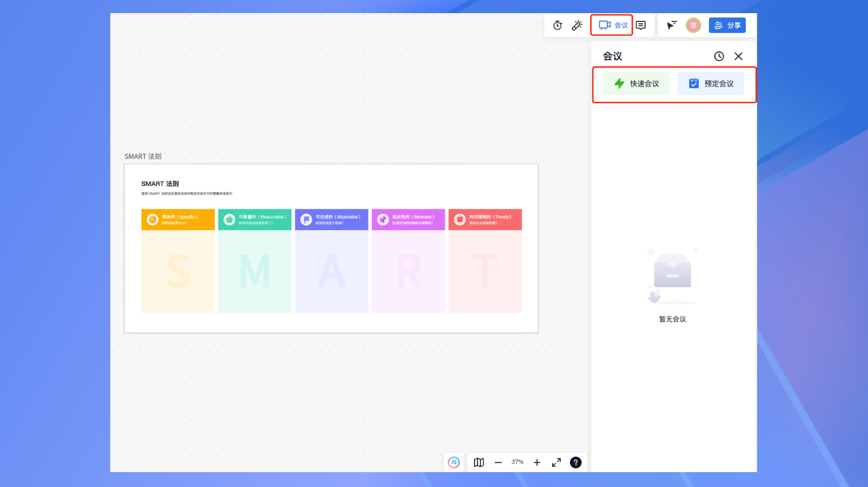The width and height of the screenshot is (868, 487).
Task: Open the user avatar profile
Action: 693,25
